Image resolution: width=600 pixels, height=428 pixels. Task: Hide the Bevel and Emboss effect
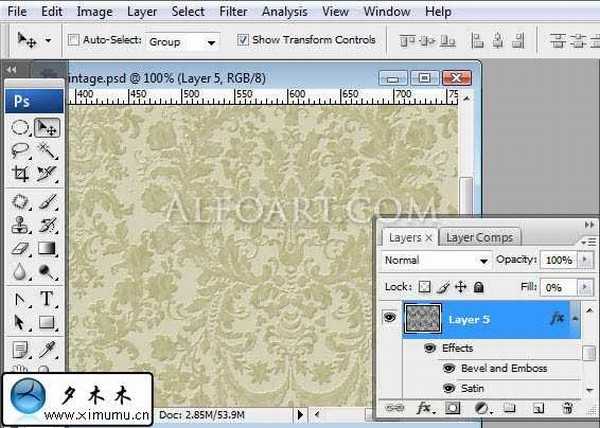pyautogui.click(x=447, y=368)
